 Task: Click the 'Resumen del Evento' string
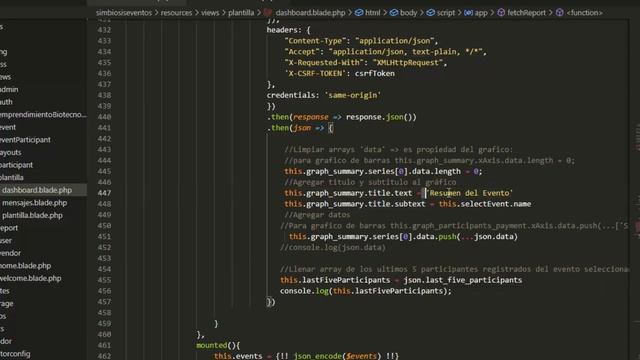point(469,193)
